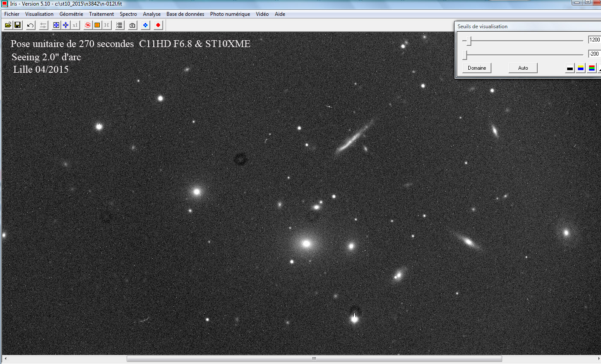The height and width of the screenshot is (364, 601).
Task: Select the black-and-white palette icon
Action: coord(570,68)
